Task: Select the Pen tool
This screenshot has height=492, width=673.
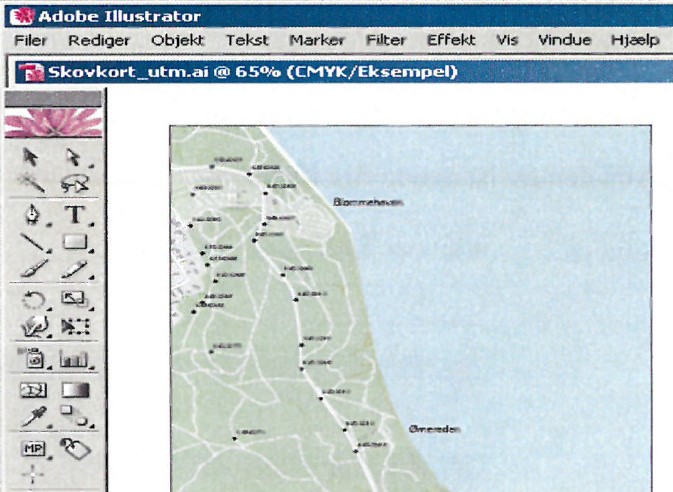Action: (33, 215)
